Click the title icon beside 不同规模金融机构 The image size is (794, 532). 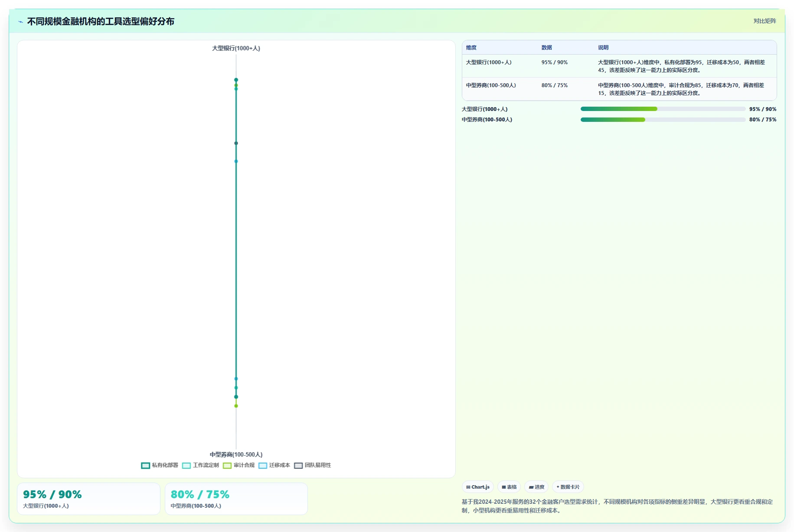click(x=21, y=22)
